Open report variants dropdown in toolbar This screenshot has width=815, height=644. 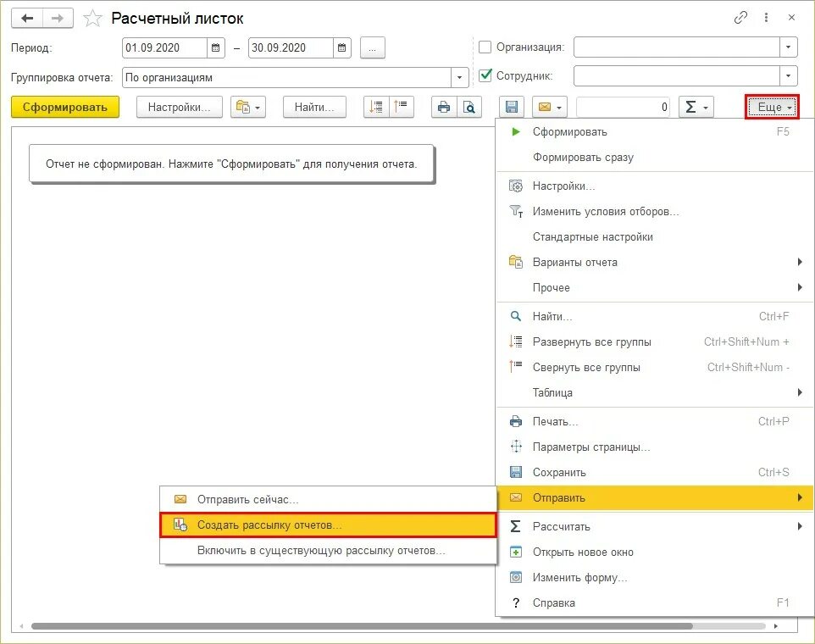pyautogui.click(x=248, y=107)
